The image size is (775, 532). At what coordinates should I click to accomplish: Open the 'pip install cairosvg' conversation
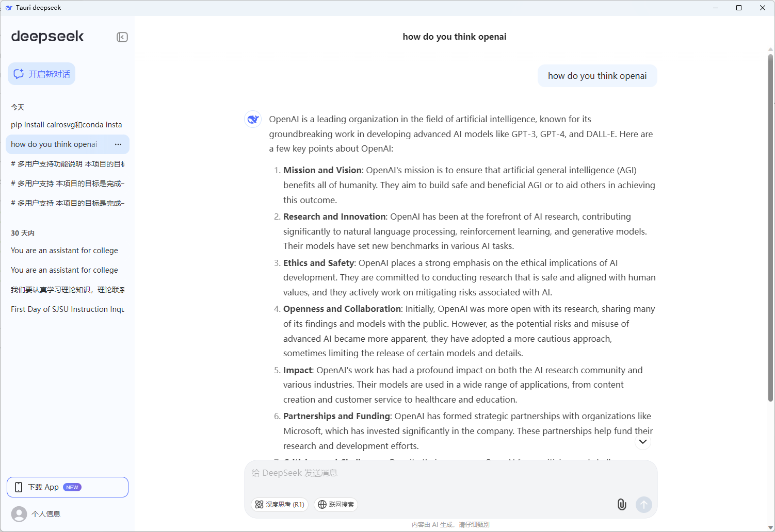pyautogui.click(x=67, y=125)
